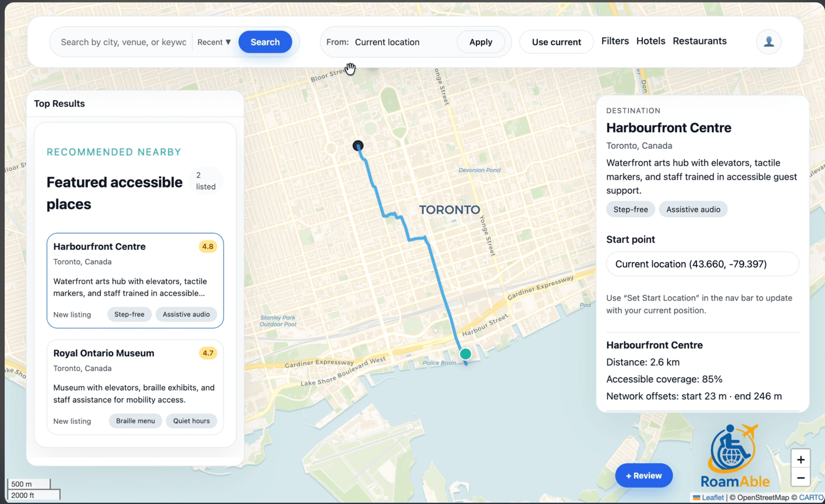
Task: Apply the start location
Action: 481,42
